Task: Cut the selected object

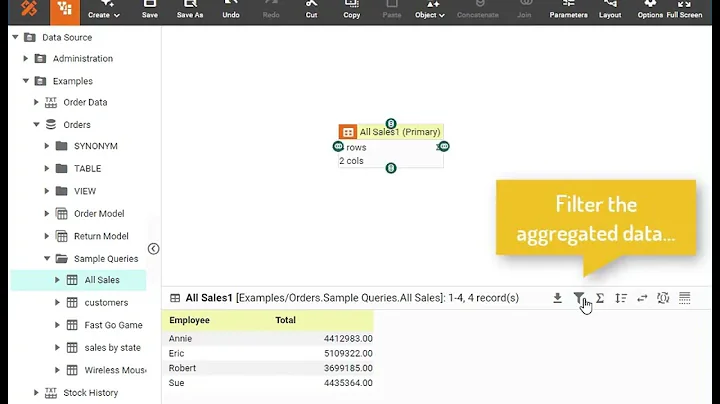Action: click(x=311, y=10)
